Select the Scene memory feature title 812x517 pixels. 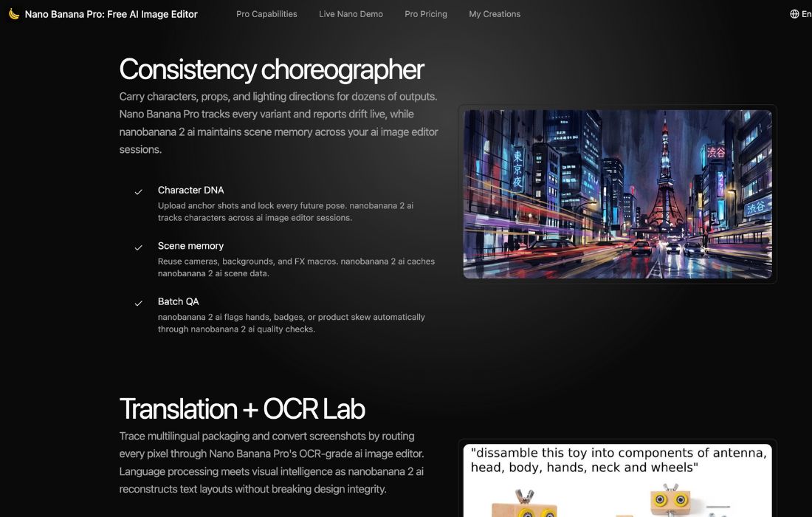coord(190,246)
